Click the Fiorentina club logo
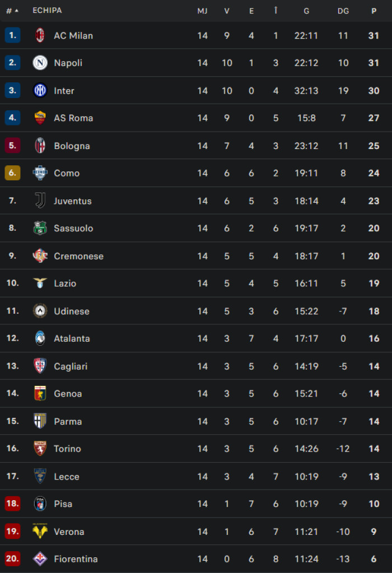Viewport: 392px width, 573px height. coord(40,559)
